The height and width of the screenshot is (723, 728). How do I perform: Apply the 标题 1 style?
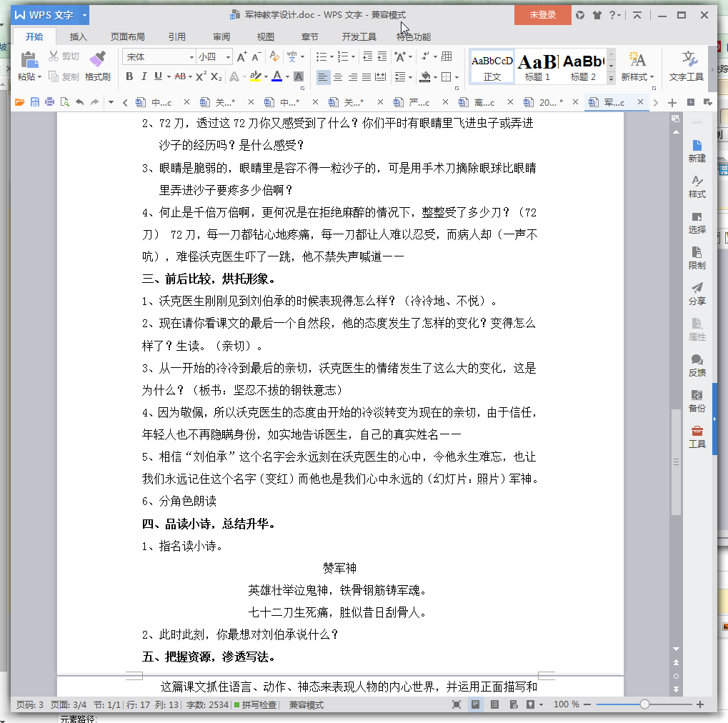[x=537, y=67]
